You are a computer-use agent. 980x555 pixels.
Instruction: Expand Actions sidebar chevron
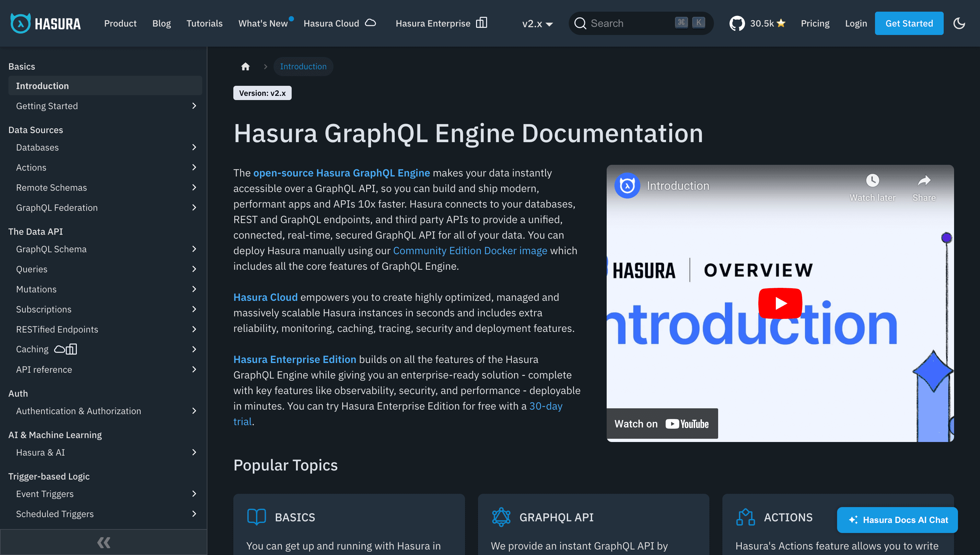coord(194,167)
